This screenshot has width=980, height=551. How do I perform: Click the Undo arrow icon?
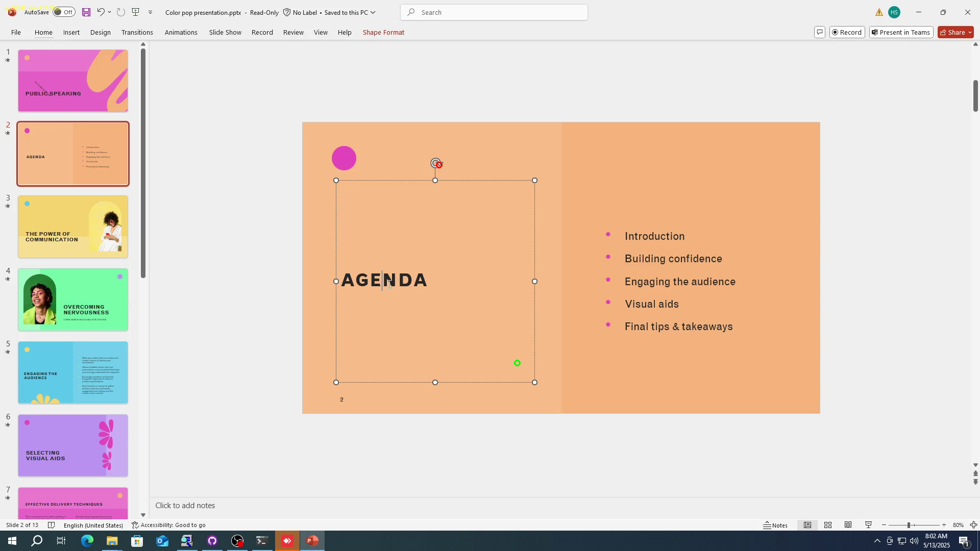pyautogui.click(x=101, y=12)
